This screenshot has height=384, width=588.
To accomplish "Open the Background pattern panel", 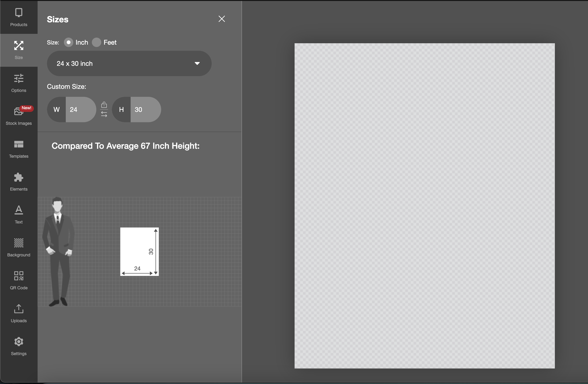I will (x=19, y=247).
